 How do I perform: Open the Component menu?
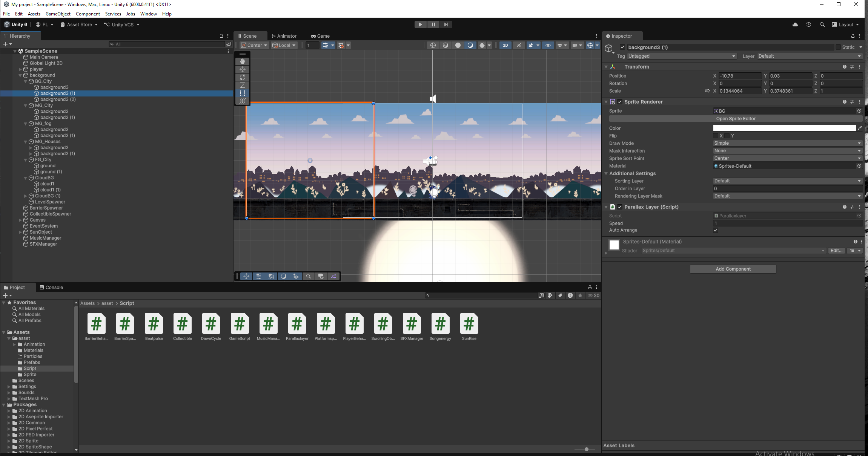point(88,14)
